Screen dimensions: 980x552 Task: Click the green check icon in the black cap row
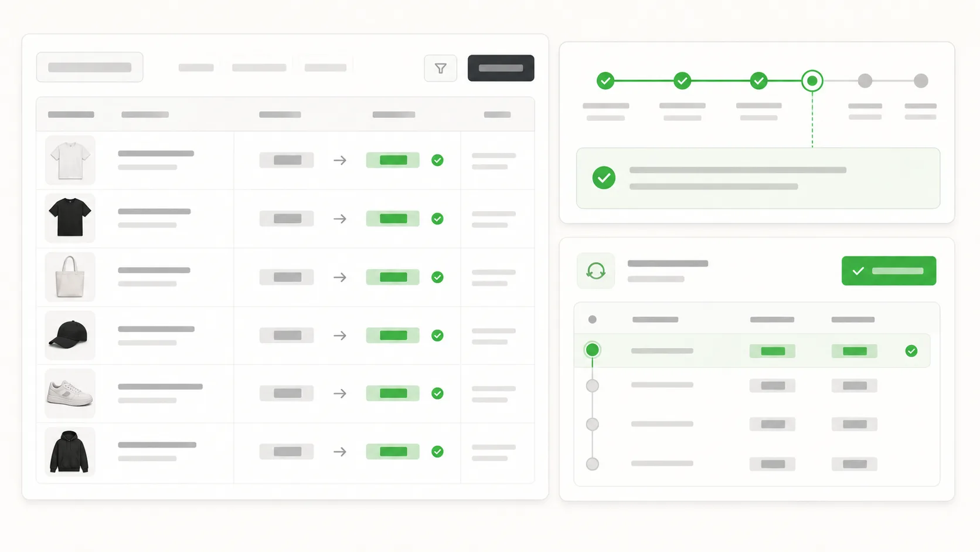437,336
